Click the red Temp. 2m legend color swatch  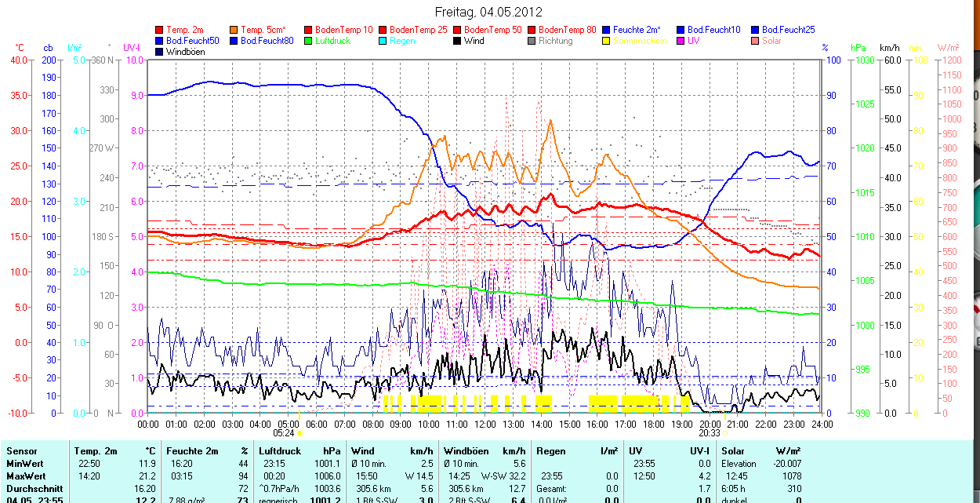tap(160, 30)
